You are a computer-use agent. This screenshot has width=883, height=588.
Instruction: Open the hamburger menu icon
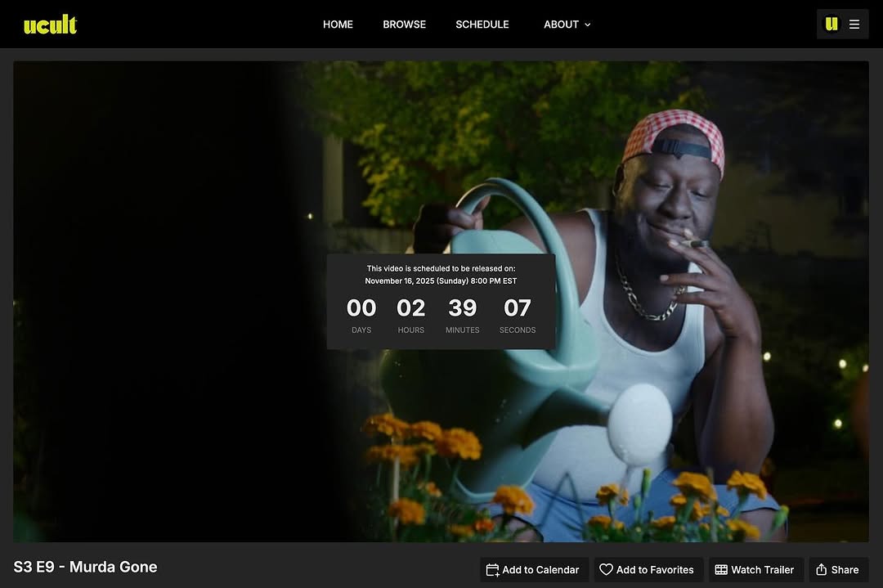854,25
